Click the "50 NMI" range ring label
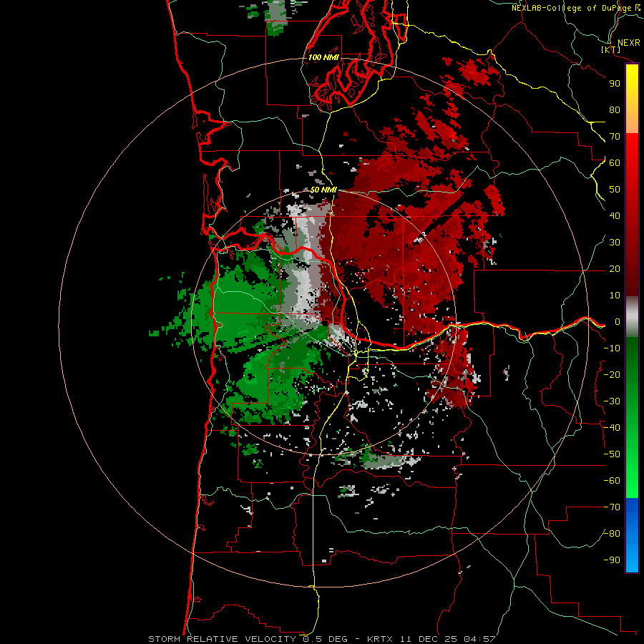Viewport: 644px width, 644px height. [x=323, y=190]
